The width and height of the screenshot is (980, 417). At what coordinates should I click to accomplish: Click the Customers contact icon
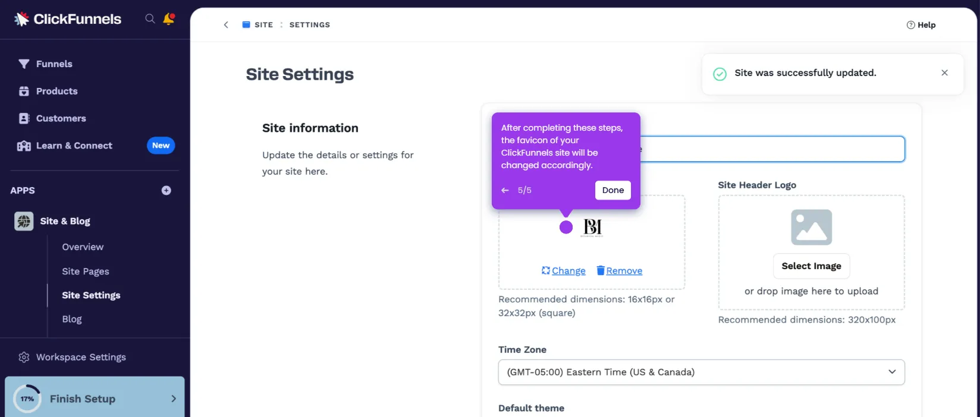click(x=24, y=118)
